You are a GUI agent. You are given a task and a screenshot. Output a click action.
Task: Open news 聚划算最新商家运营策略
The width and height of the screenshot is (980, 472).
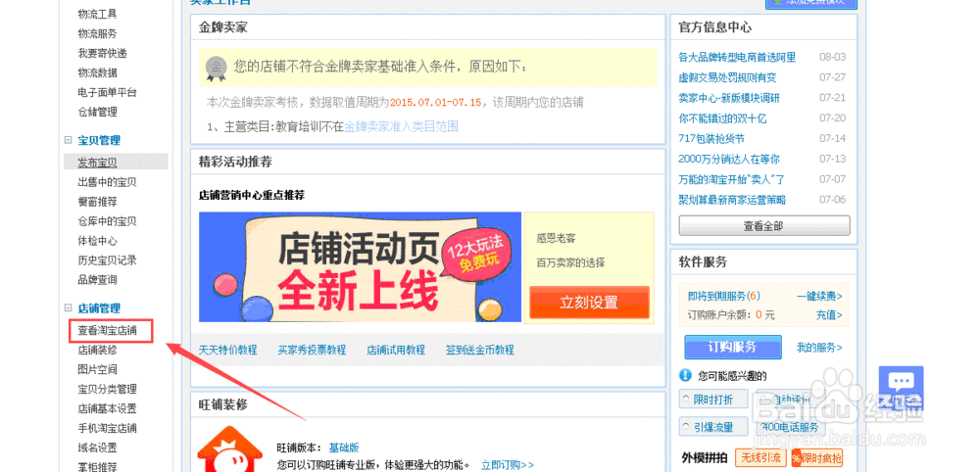(732, 200)
